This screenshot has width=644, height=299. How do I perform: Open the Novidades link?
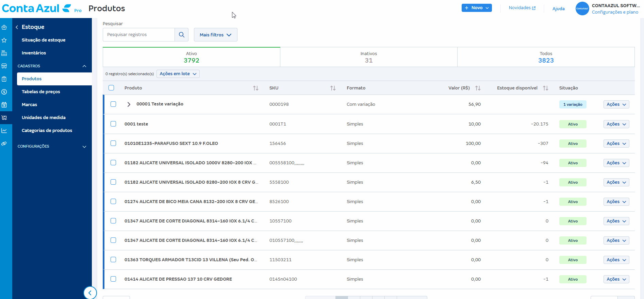(522, 8)
